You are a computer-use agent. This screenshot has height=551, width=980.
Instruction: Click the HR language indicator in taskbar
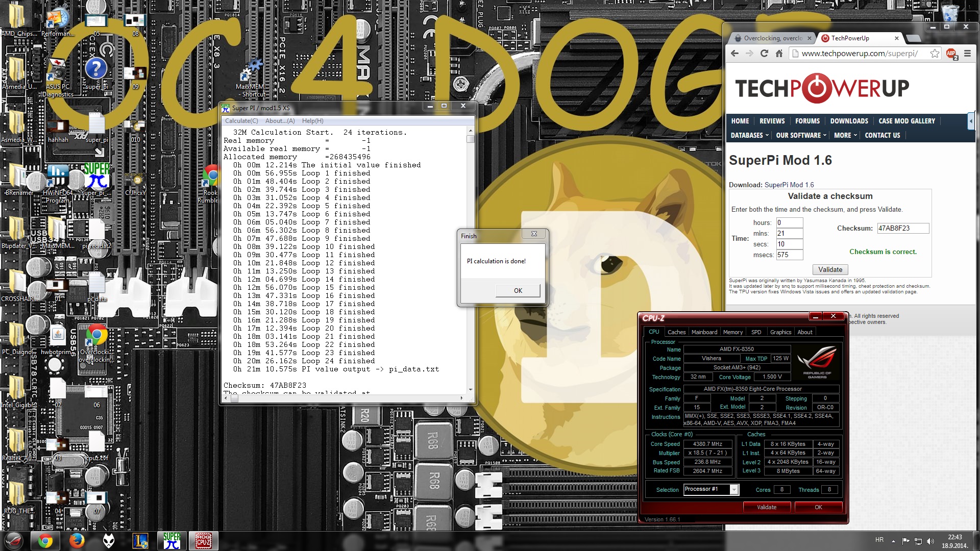click(879, 540)
